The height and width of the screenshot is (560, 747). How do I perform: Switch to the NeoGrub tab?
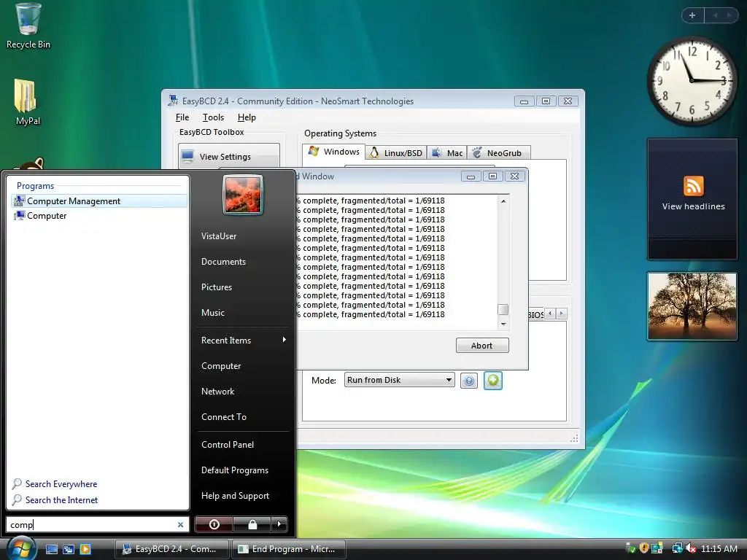click(x=498, y=153)
